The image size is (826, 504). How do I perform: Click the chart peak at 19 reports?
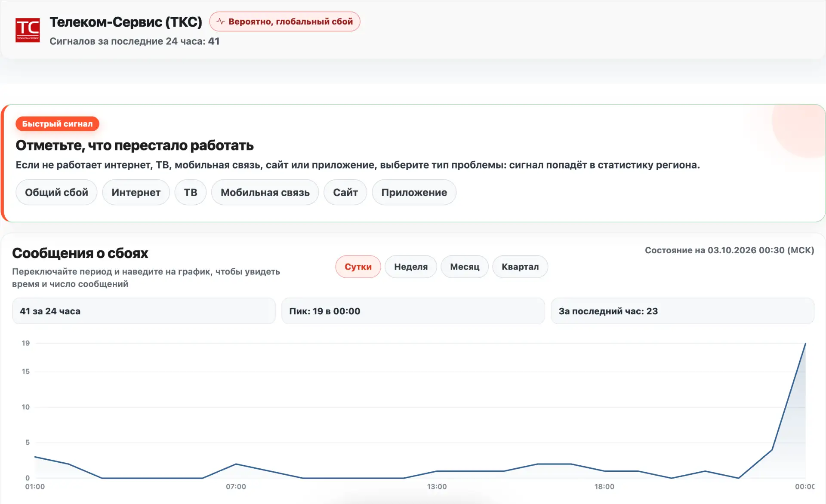tap(805, 343)
